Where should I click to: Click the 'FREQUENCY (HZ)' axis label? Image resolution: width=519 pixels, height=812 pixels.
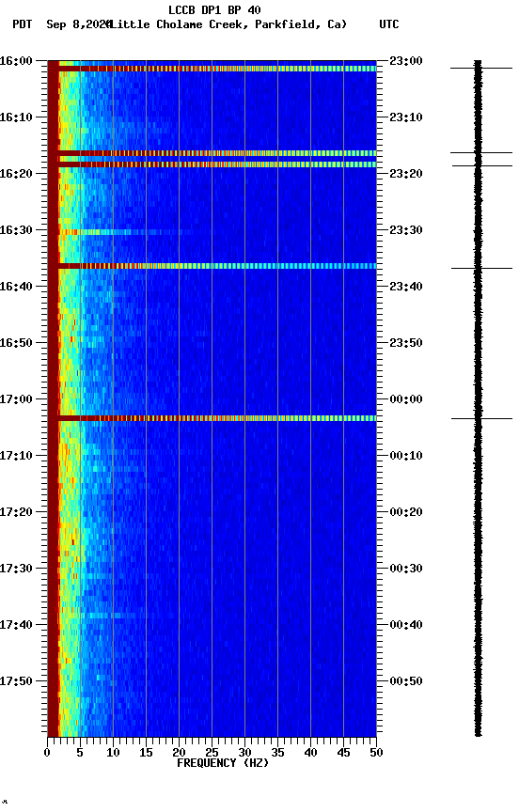click(x=223, y=763)
